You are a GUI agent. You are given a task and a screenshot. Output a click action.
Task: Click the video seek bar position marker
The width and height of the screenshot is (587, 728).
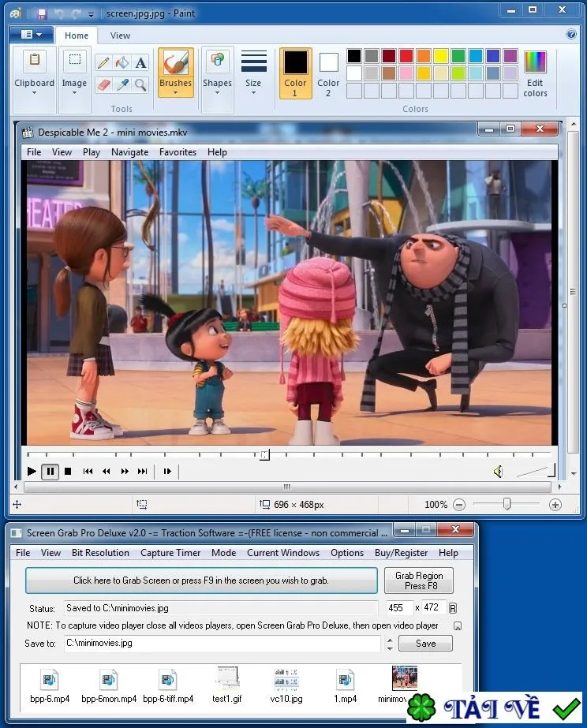(264, 454)
